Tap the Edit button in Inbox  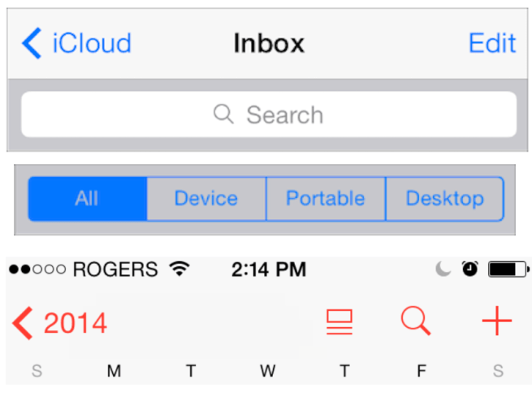click(x=492, y=43)
